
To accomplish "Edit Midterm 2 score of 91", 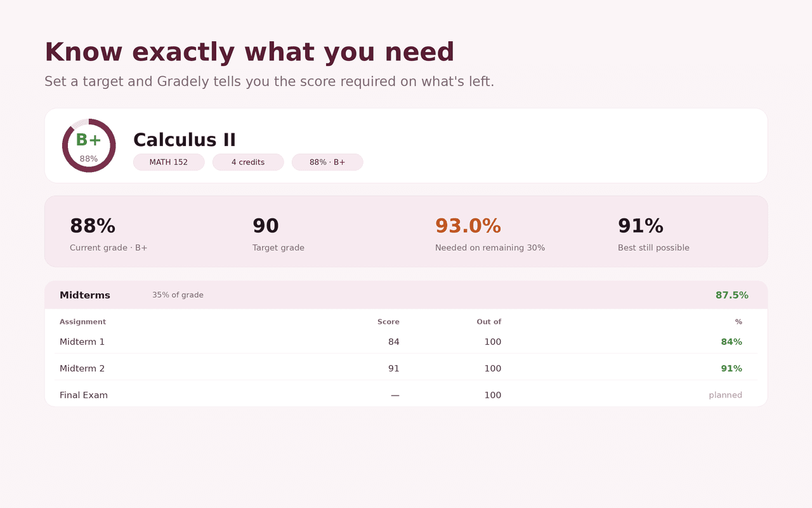I will (394, 368).
